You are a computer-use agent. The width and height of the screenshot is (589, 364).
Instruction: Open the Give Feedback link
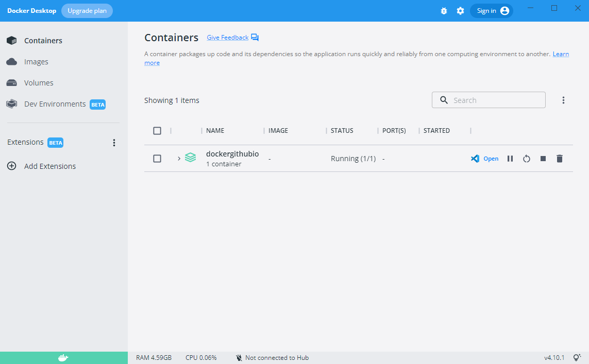coord(227,38)
